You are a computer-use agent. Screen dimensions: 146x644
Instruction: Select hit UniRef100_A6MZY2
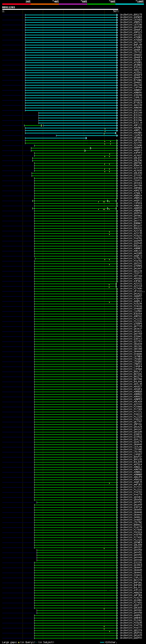(131, 70)
